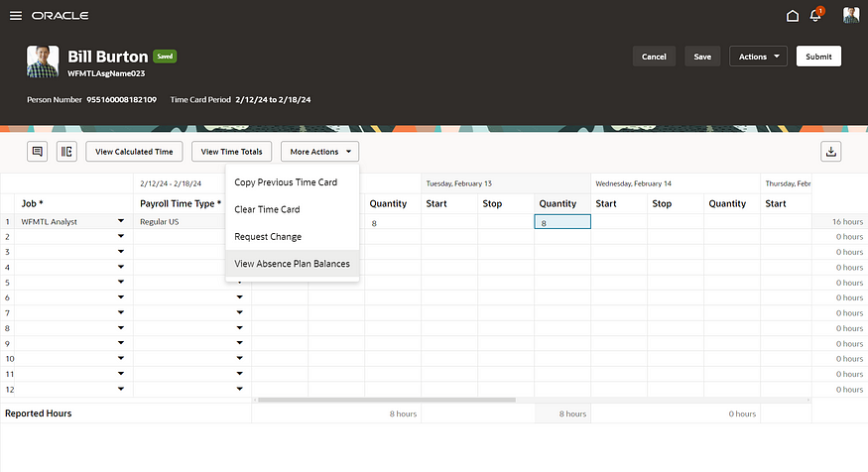Click Bill Burton's profile photo
This screenshot has width=868, height=472.
(43, 61)
